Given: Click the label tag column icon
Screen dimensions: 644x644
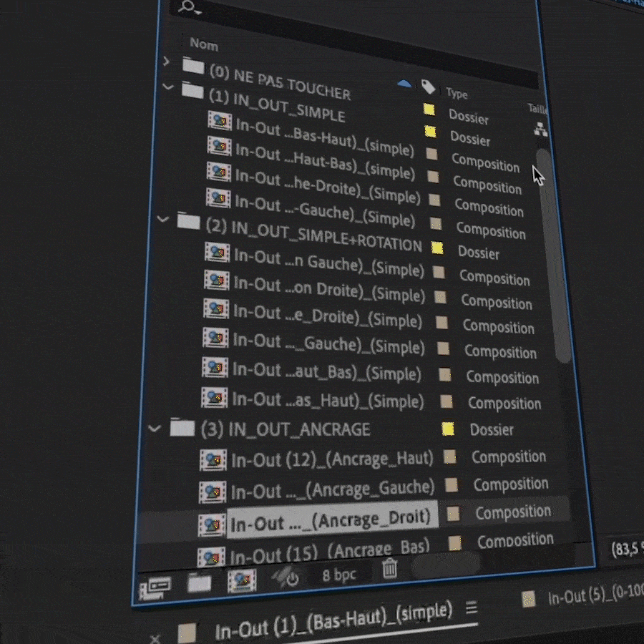Looking at the screenshot, I should [428, 87].
